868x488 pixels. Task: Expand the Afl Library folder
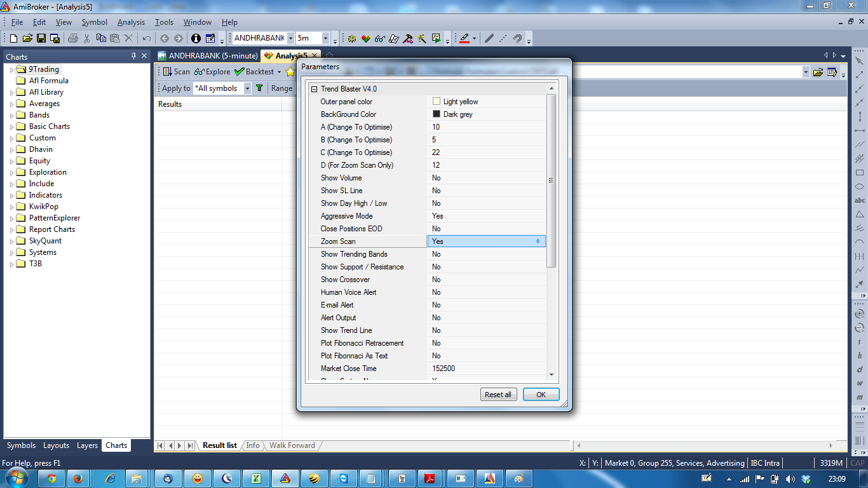[11, 92]
